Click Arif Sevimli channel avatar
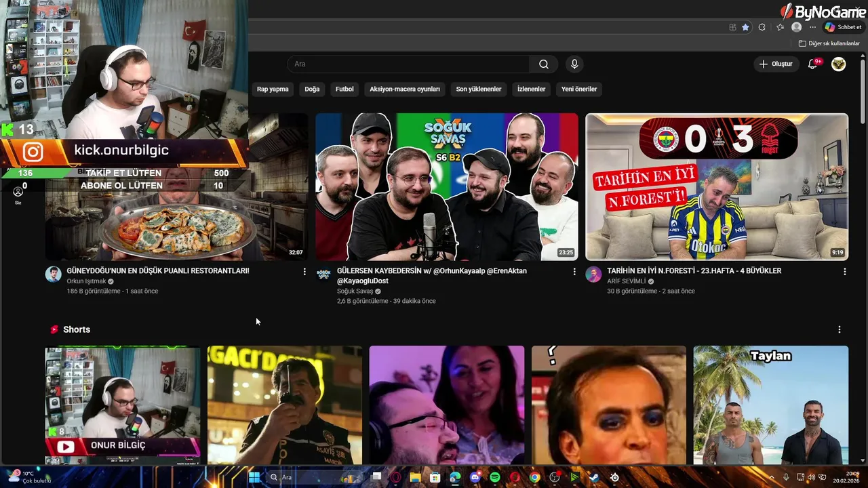 (593, 274)
